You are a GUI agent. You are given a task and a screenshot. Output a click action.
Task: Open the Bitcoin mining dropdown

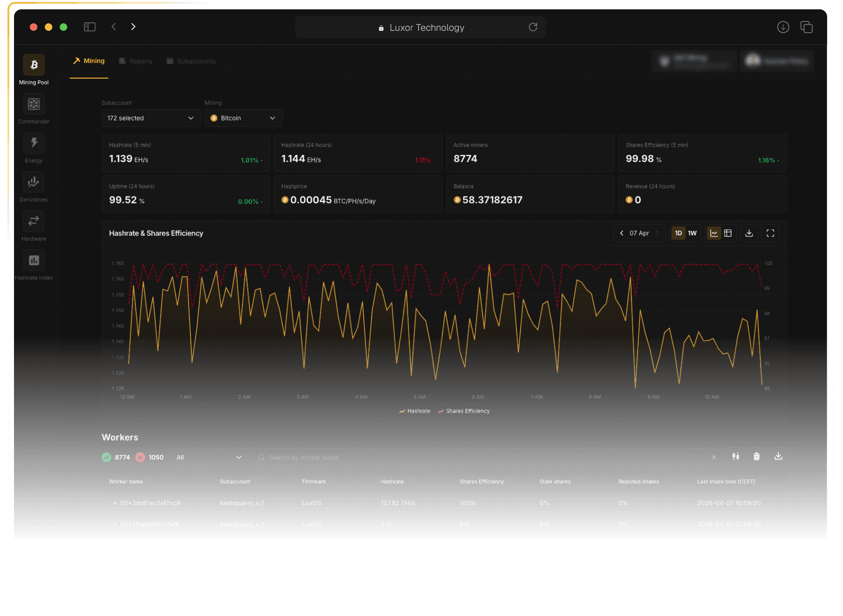point(244,118)
